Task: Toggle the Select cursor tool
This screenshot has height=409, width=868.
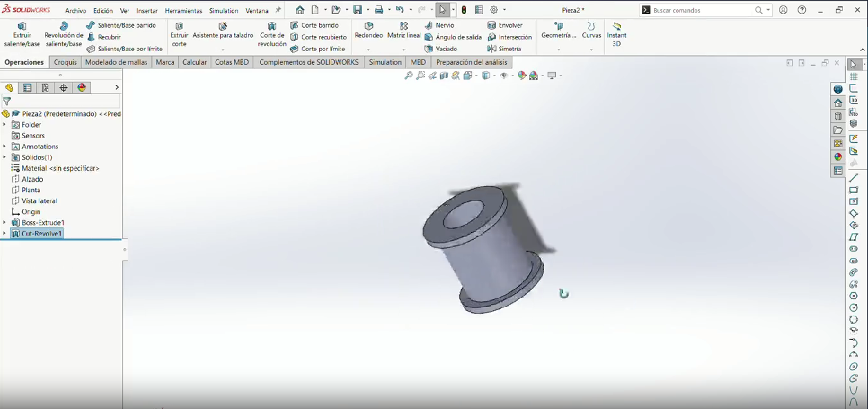Action: (443, 10)
